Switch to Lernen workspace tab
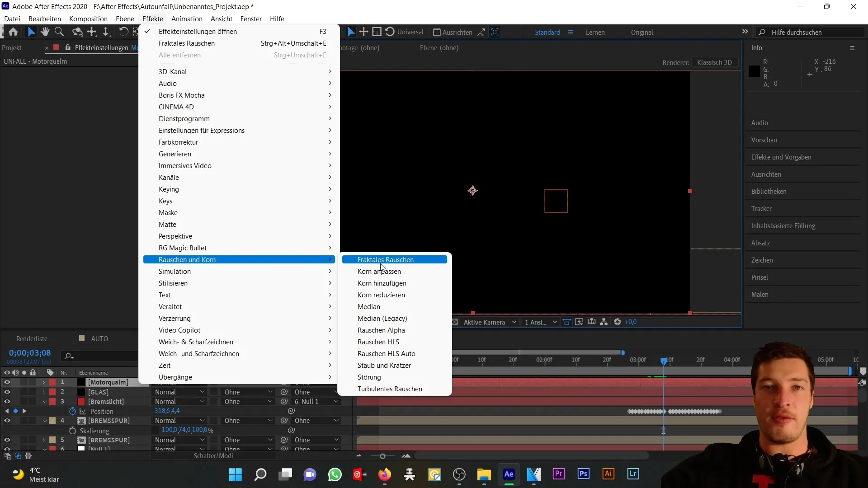Screen dimensions: 868x488 pyautogui.click(x=595, y=32)
